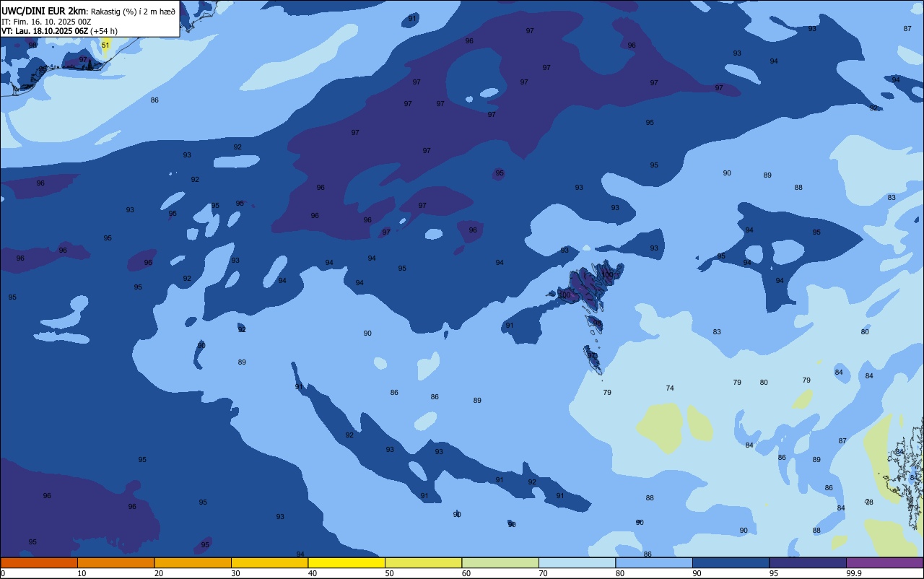Viewport: 924px width, 579px height.
Task: Click the light green 60–70 legend swatch
Action: coord(500,562)
